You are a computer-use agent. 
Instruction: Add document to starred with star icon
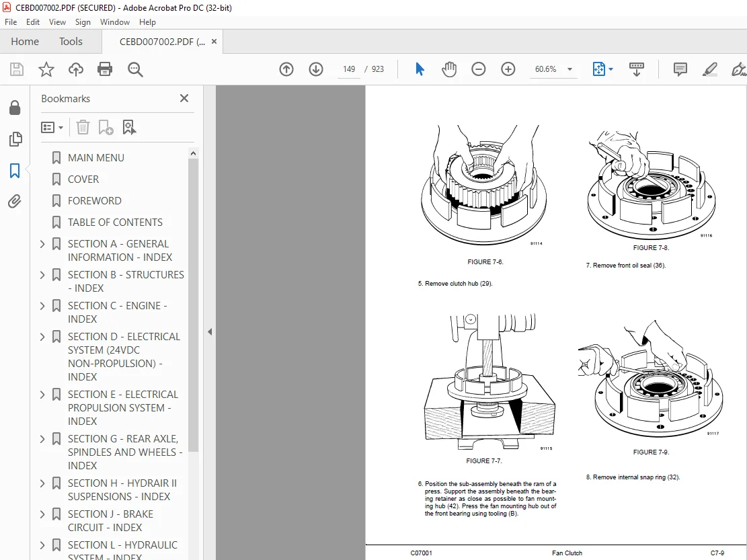(46, 69)
